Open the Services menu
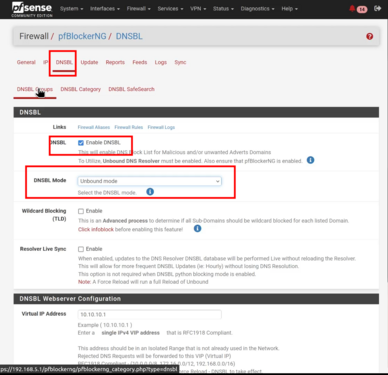388x375 pixels. 170,9
